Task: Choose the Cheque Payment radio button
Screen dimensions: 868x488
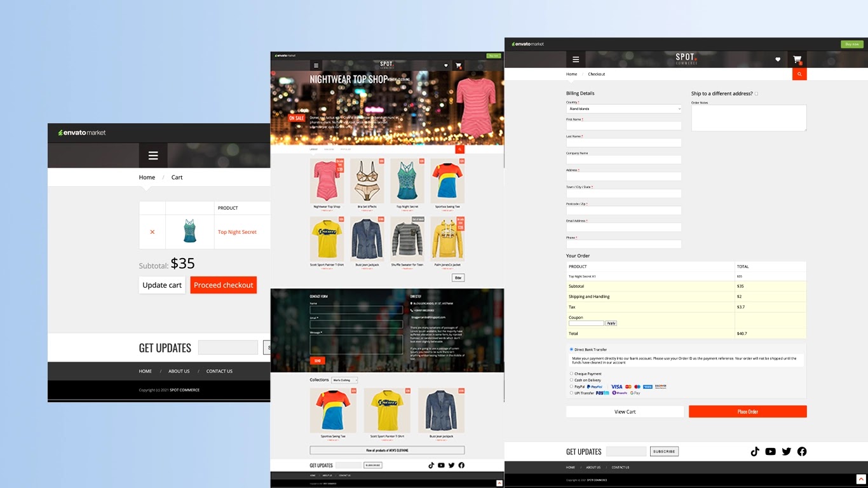Action: tap(571, 374)
